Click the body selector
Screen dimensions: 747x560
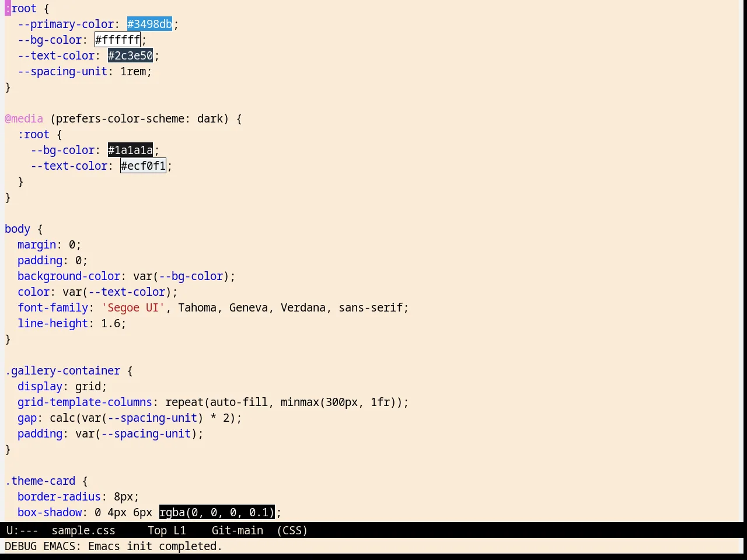(18, 229)
